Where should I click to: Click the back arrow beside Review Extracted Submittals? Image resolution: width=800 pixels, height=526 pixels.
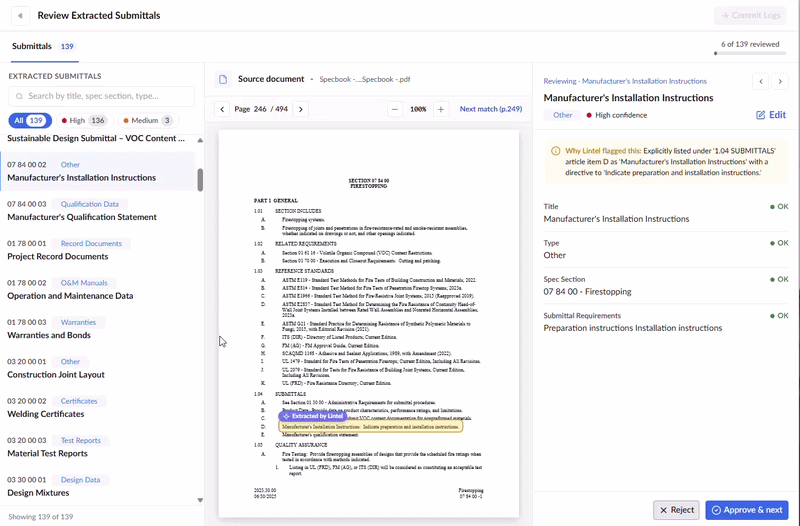(20, 16)
